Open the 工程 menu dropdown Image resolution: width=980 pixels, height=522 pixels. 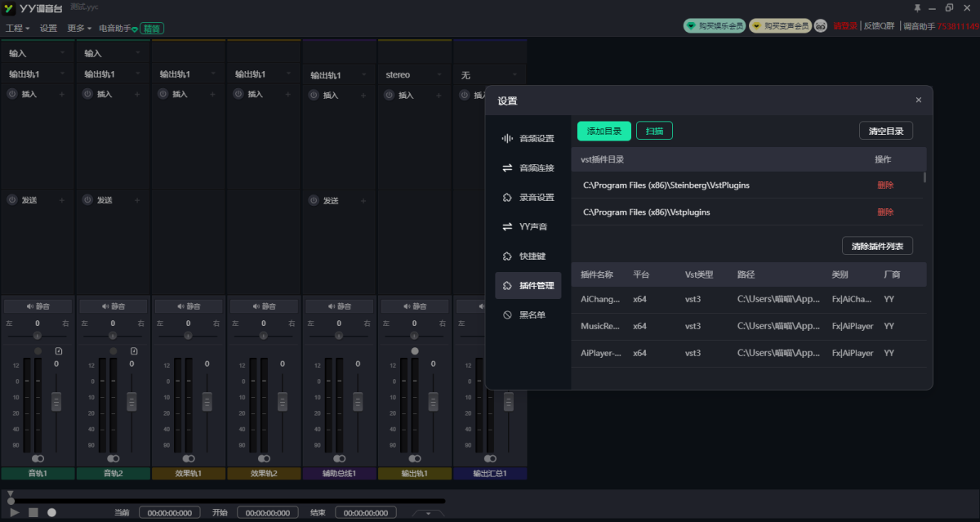pos(17,28)
